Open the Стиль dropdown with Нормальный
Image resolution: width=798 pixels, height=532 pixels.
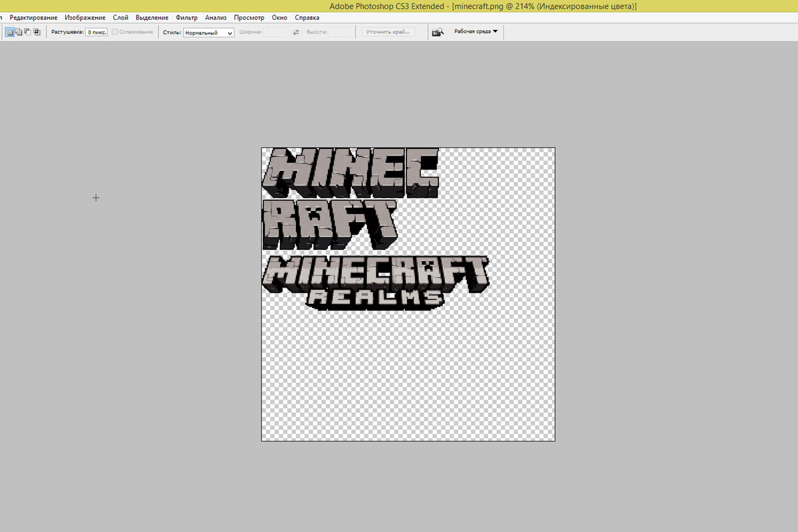point(209,32)
